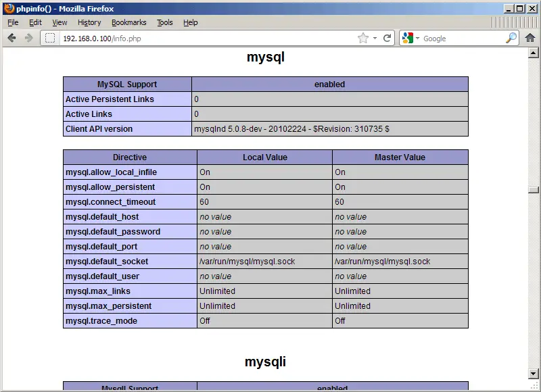Click the 'mysql.default_port' directive
The width and height of the screenshot is (541, 392).
click(x=101, y=246)
